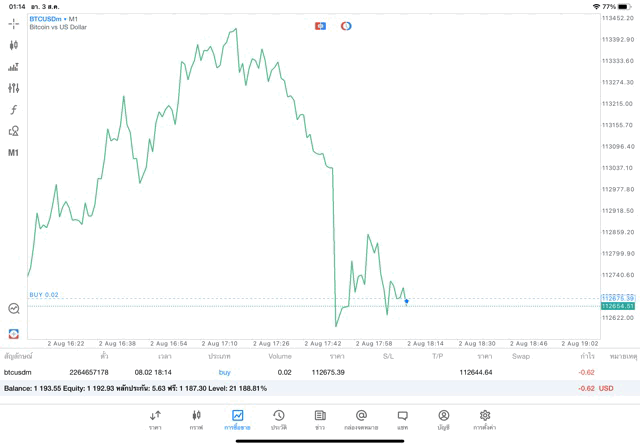640x447 pixels.
Task: Tap the BUY 0.02 order line on chart
Action: click(44, 295)
